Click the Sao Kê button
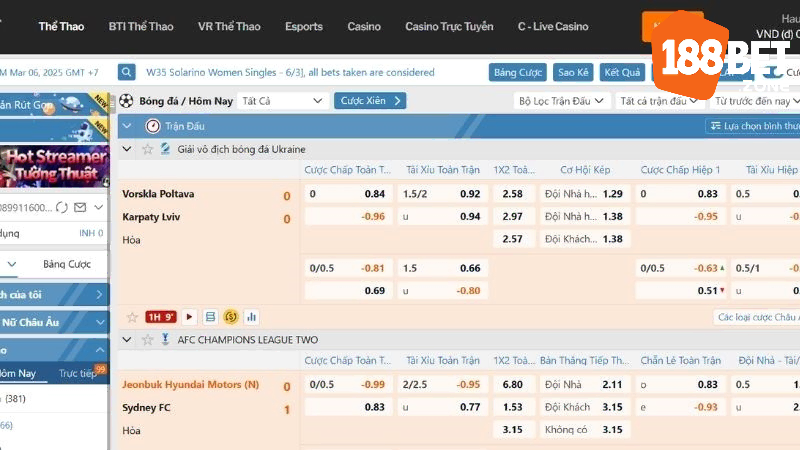The image size is (800, 450). click(573, 72)
